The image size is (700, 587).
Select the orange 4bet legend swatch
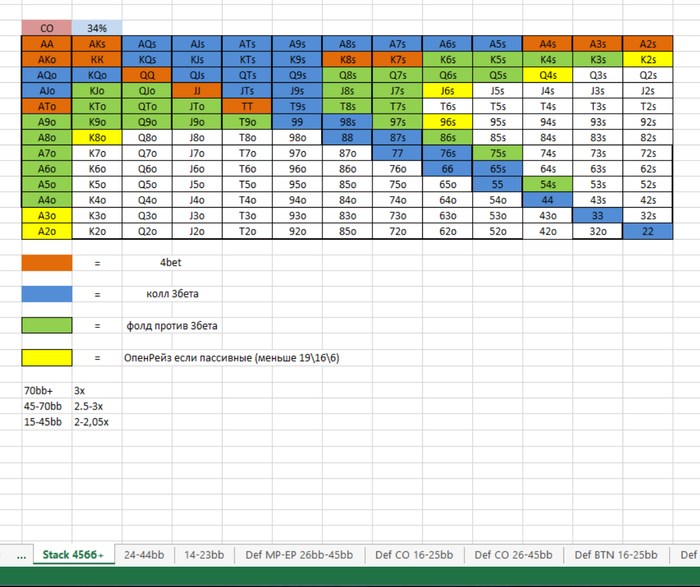47,263
